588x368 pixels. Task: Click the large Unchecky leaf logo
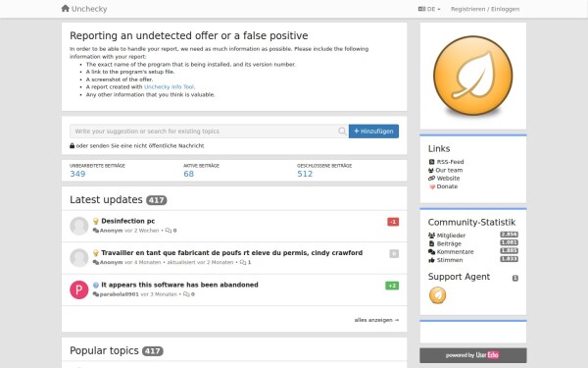(473, 76)
